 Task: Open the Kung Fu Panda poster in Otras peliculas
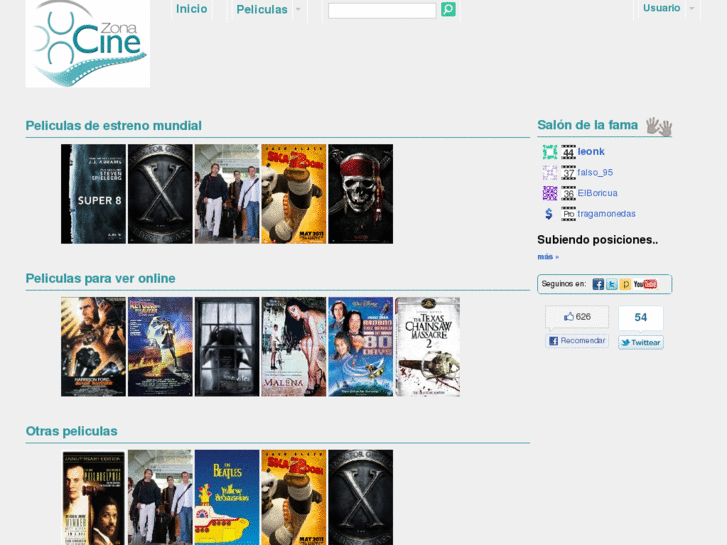point(293,497)
